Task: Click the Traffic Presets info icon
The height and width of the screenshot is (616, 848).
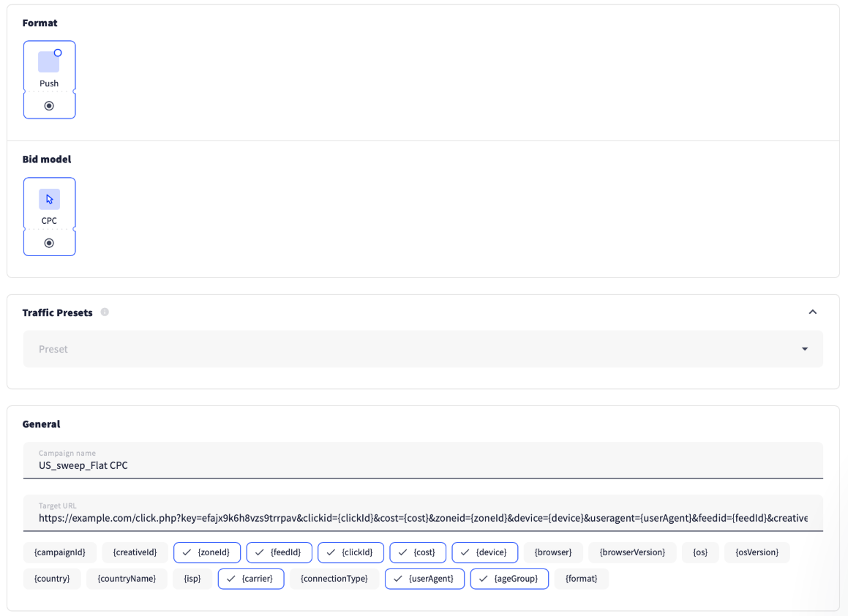Action: pos(105,312)
